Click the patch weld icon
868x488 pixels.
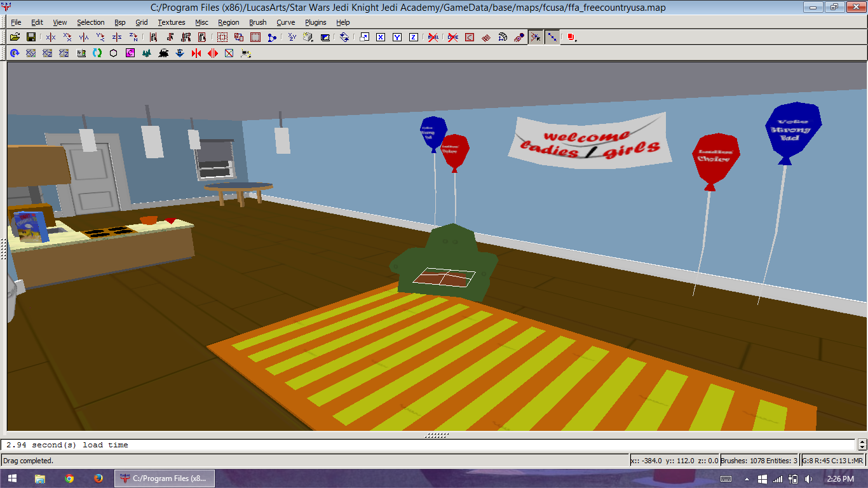519,37
